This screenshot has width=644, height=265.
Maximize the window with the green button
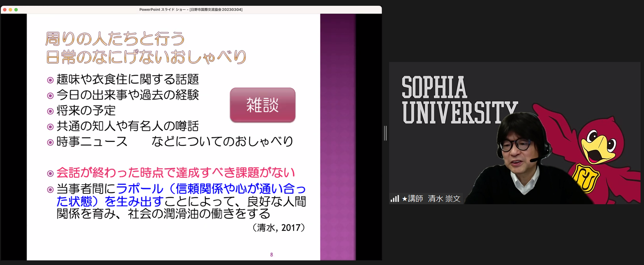[x=16, y=10]
